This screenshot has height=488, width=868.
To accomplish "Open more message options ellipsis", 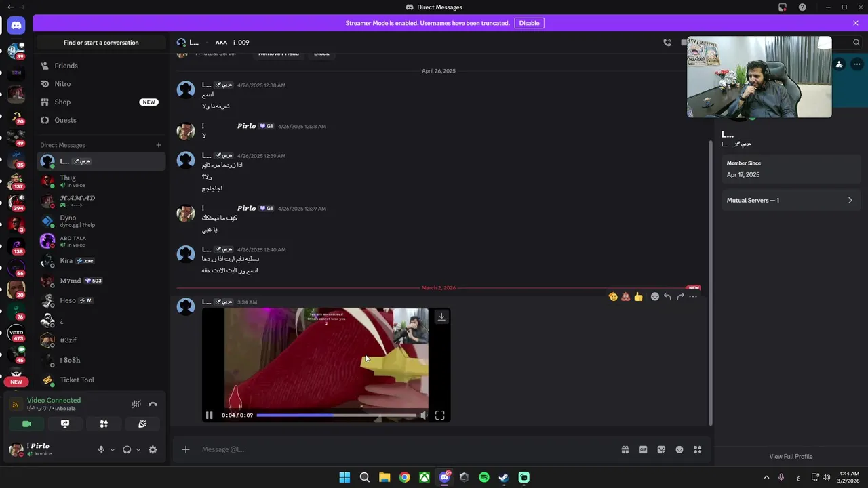I will [x=693, y=296].
